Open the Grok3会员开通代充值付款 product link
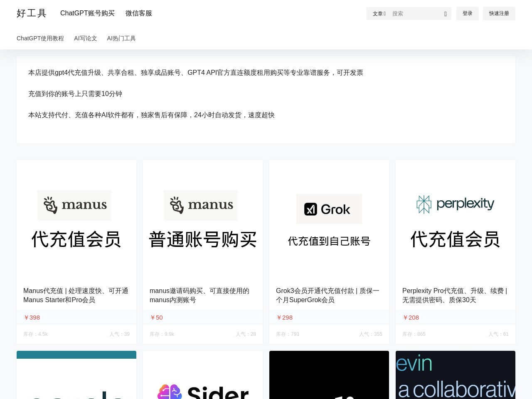This screenshot has height=399, width=532. [x=328, y=295]
